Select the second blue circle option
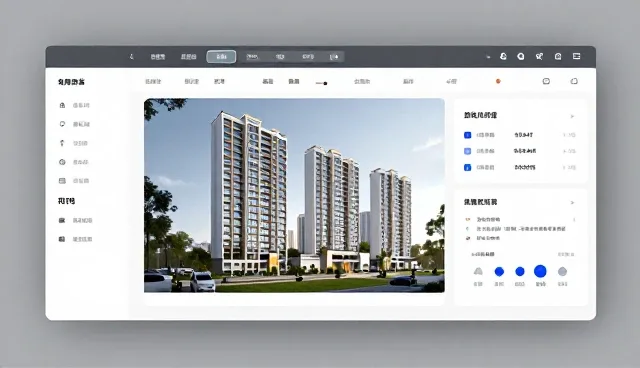The height and width of the screenshot is (368, 640). pos(520,271)
